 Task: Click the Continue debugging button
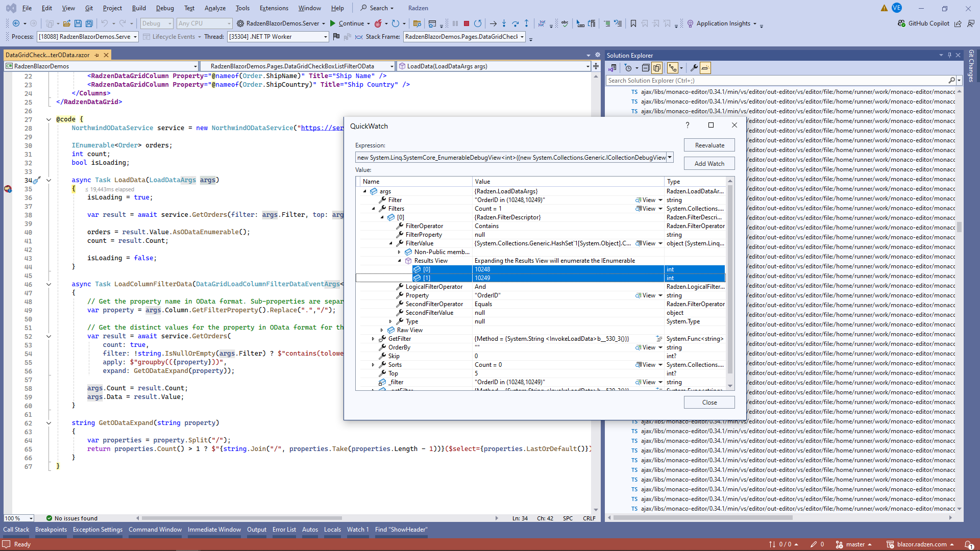coord(347,23)
